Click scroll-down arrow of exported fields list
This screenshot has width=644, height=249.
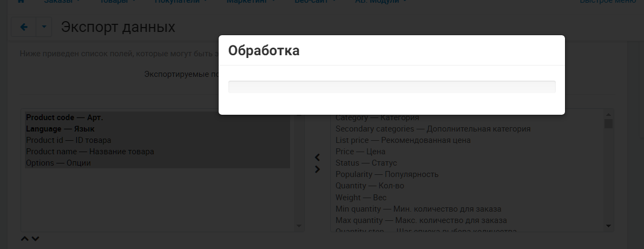[299, 226]
